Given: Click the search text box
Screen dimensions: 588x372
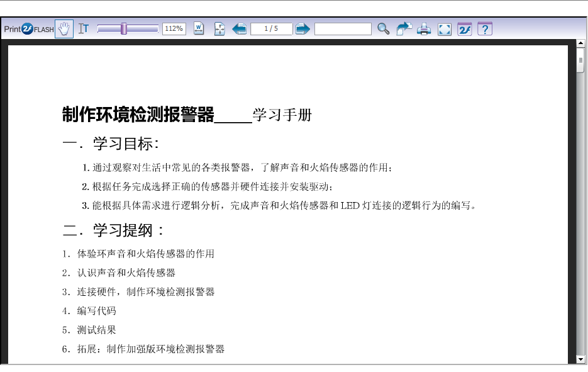Looking at the screenshot, I should pos(343,29).
